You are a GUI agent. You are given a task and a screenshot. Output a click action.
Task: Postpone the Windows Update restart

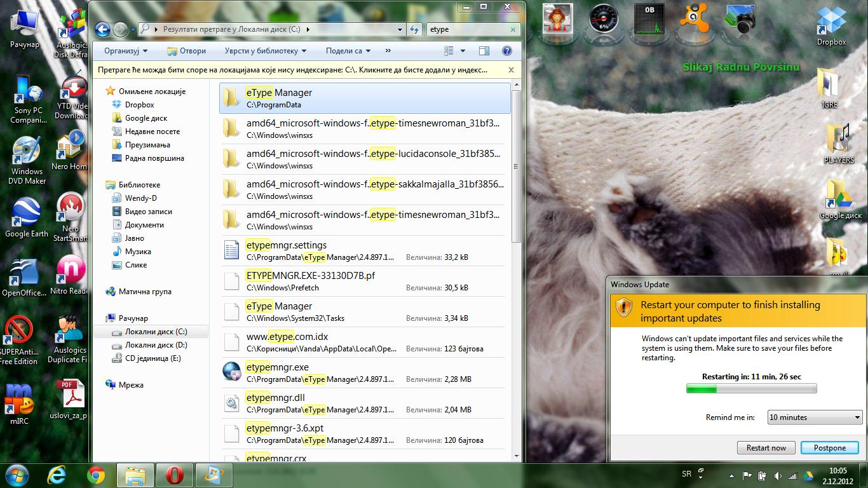830,448
